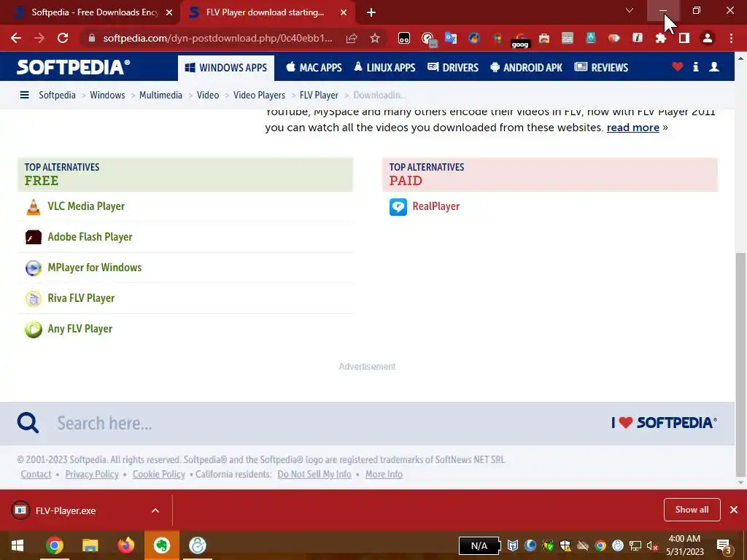Open the user account icon in the Softpedia header
Image resolution: width=747 pixels, height=560 pixels.
714,66
